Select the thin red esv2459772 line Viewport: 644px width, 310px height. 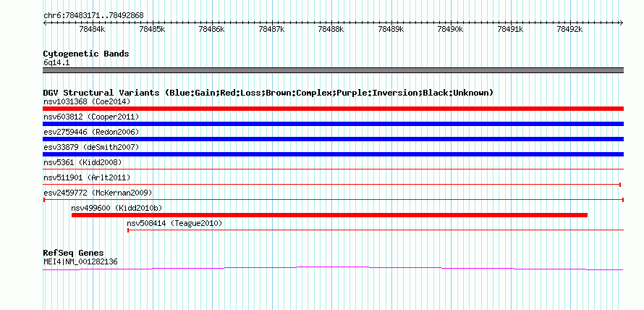[x=333, y=200]
